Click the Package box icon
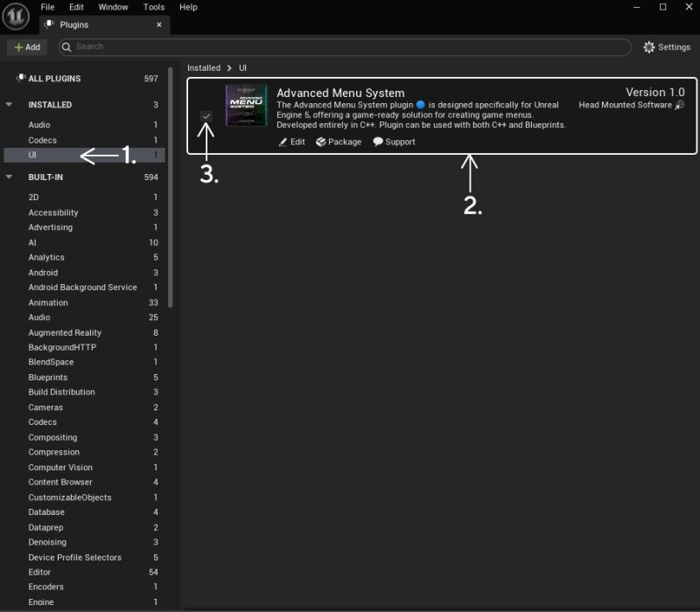This screenshot has height=612, width=700. [x=320, y=142]
